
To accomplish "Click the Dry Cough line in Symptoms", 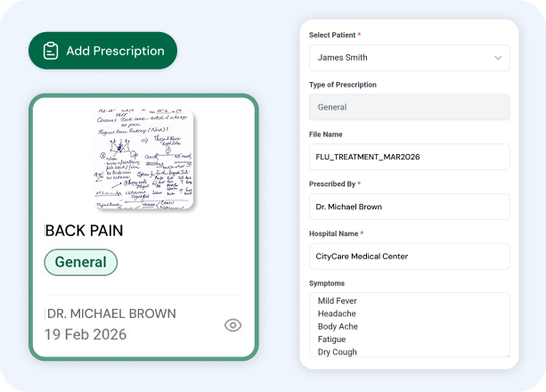I will pos(337,352).
